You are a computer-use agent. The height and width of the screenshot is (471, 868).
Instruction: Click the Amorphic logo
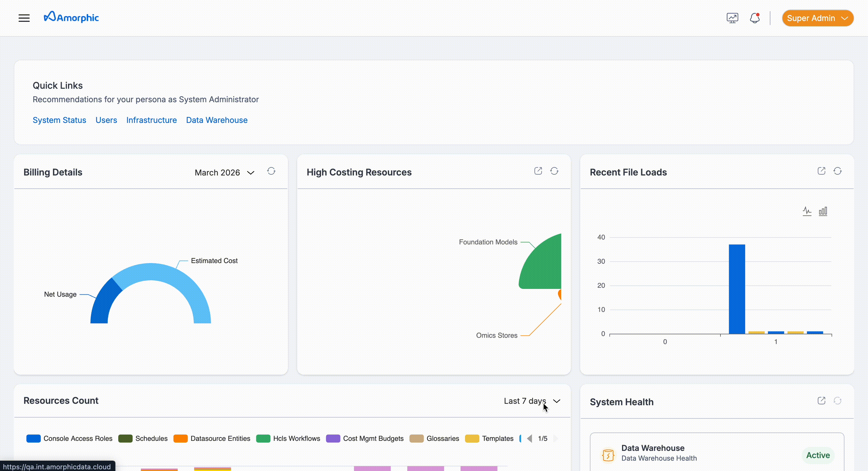click(x=71, y=17)
